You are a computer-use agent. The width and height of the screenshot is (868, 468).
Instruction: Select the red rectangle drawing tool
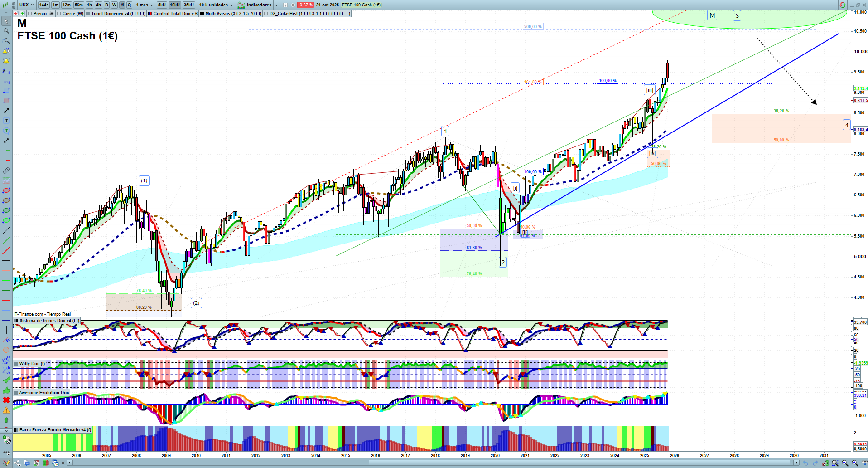tap(6, 101)
